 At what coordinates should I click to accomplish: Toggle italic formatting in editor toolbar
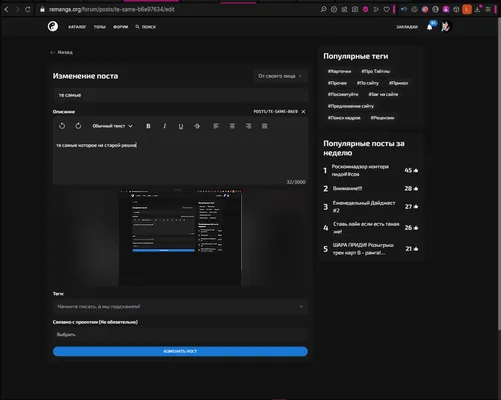pyautogui.click(x=164, y=126)
